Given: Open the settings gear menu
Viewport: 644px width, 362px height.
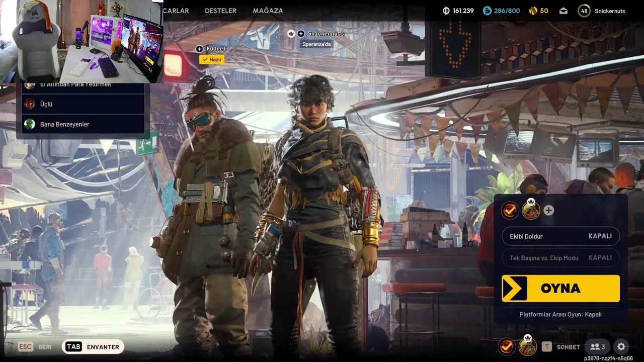Looking at the screenshot, I should tap(621, 346).
